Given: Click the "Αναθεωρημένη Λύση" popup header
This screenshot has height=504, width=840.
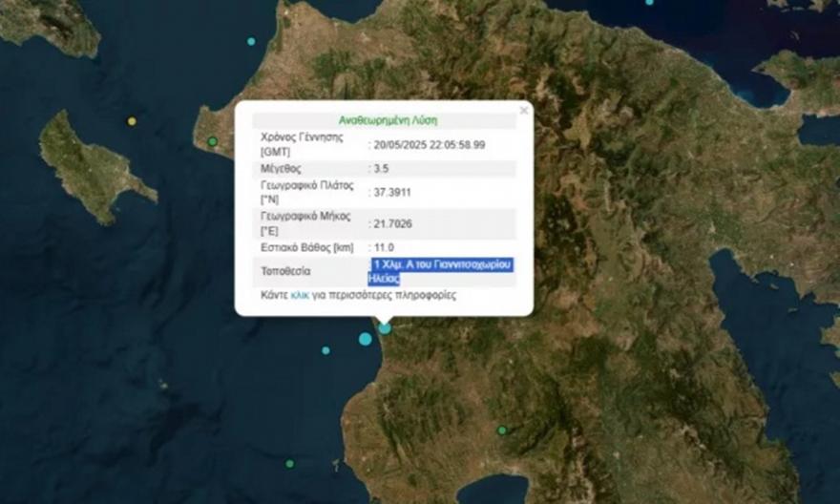Looking at the screenshot, I should click(388, 121).
